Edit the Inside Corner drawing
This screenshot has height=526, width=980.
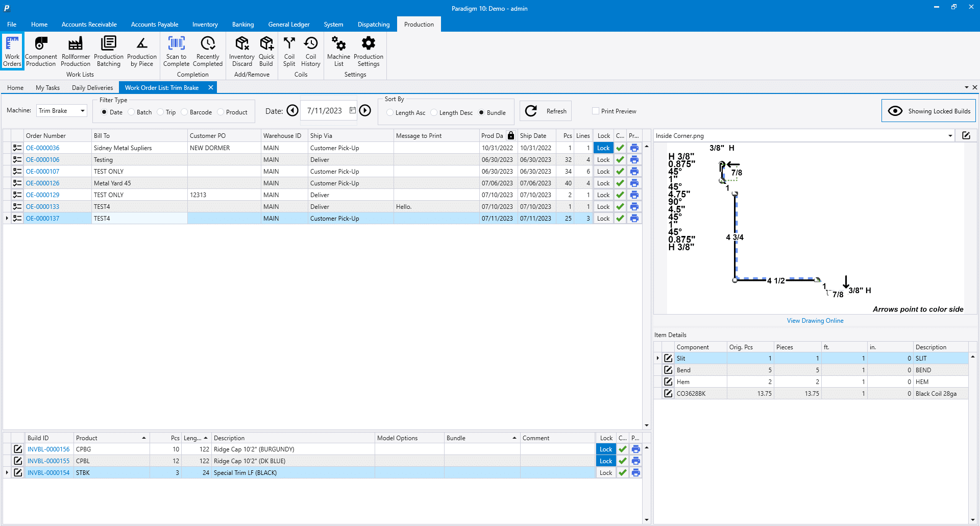point(966,136)
